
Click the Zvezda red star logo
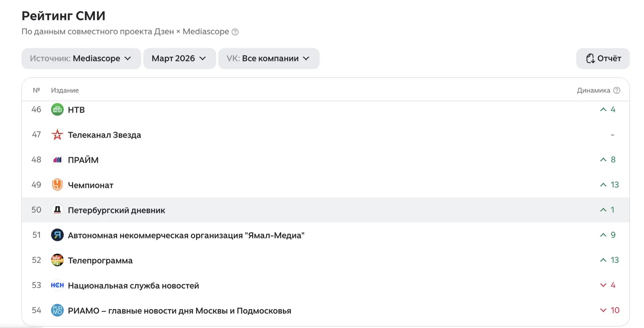pos(57,135)
